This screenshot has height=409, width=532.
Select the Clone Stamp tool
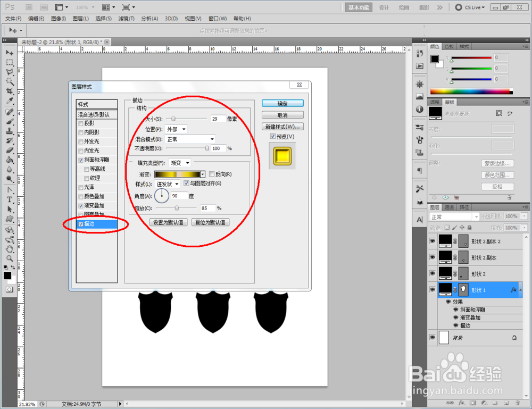10,131
